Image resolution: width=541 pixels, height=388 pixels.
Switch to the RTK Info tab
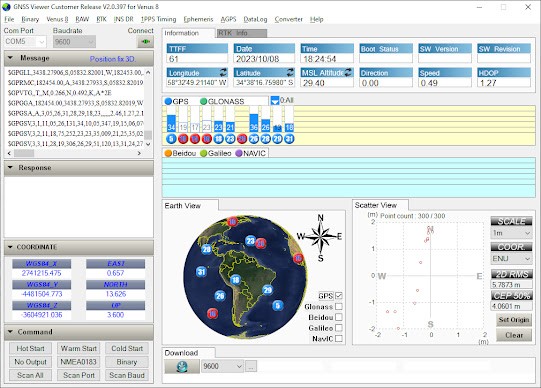242,33
